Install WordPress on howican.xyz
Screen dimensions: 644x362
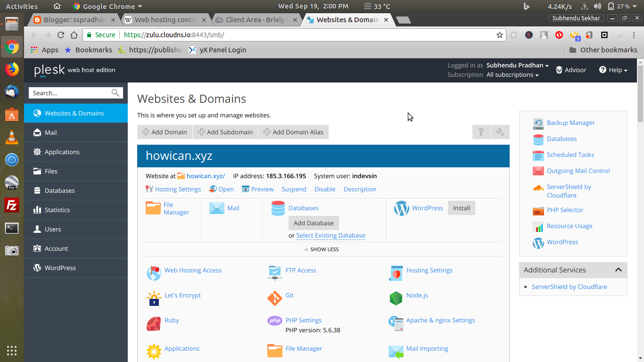click(x=461, y=208)
